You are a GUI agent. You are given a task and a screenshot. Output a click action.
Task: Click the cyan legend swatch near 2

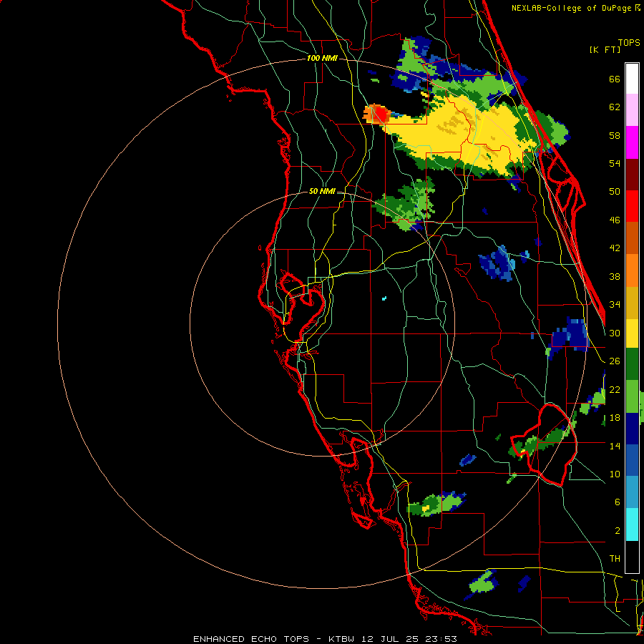click(632, 525)
